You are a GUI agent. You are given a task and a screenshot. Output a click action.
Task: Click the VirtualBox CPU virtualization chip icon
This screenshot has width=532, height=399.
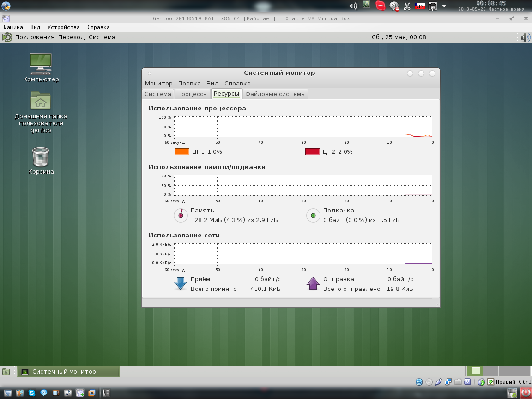point(467,382)
